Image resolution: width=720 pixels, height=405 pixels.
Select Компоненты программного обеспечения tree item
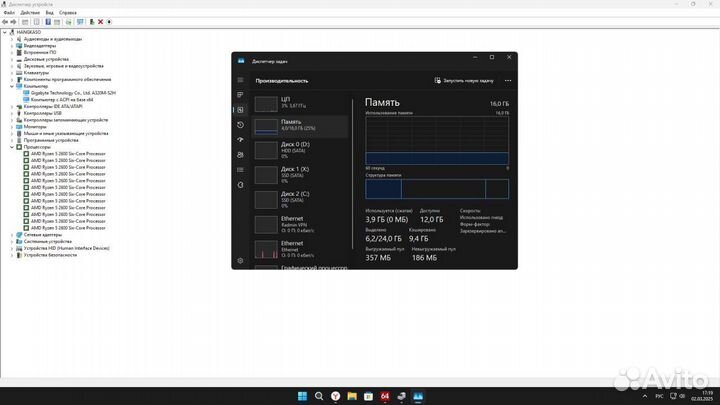tap(67, 79)
